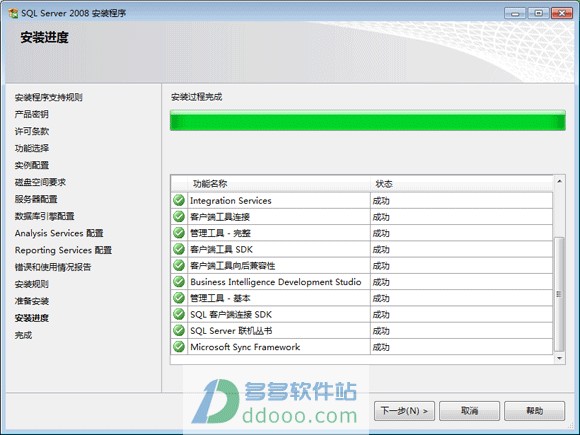Click the 帮助 button
Image resolution: width=580 pixels, height=435 pixels.
point(535,411)
